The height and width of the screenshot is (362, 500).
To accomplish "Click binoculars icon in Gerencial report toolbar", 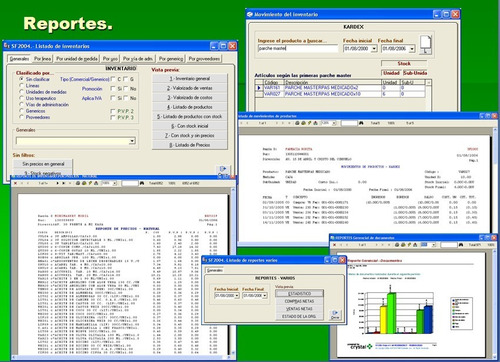I will 461,245.
